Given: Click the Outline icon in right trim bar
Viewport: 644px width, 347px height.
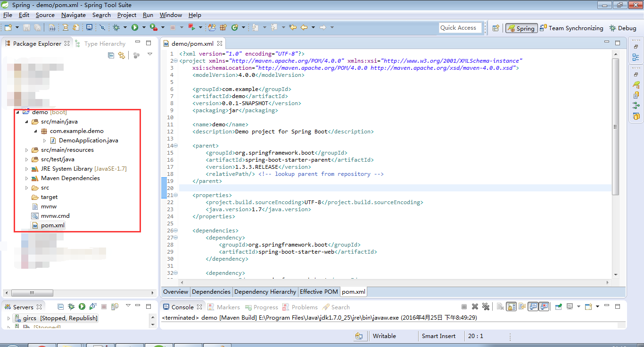Looking at the screenshot, I should [x=636, y=58].
